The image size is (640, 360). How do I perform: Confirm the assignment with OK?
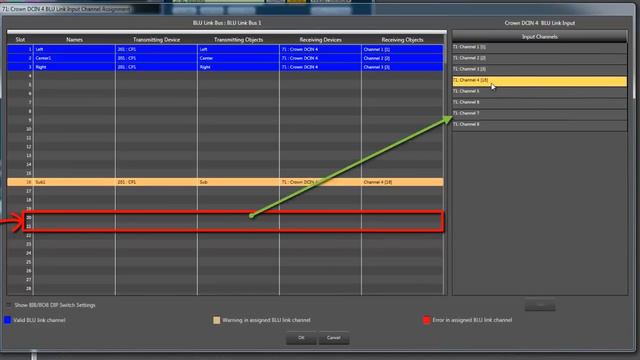(x=301, y=338)
